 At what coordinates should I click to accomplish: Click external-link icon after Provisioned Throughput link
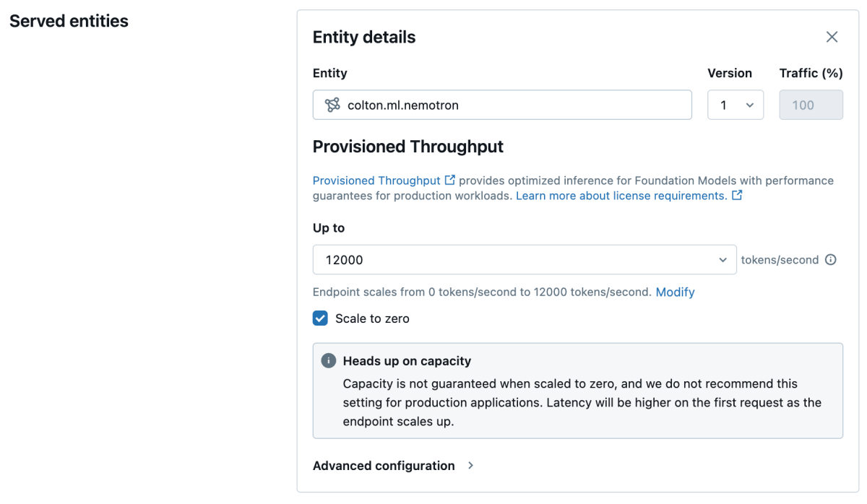(x=450, y=180)
